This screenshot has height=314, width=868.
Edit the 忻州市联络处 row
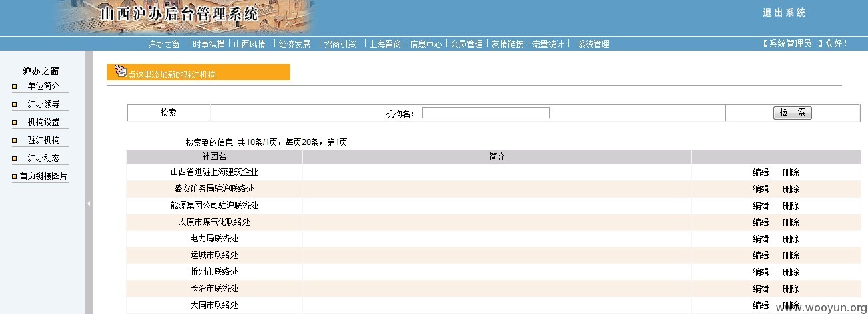tap(761, 272)
